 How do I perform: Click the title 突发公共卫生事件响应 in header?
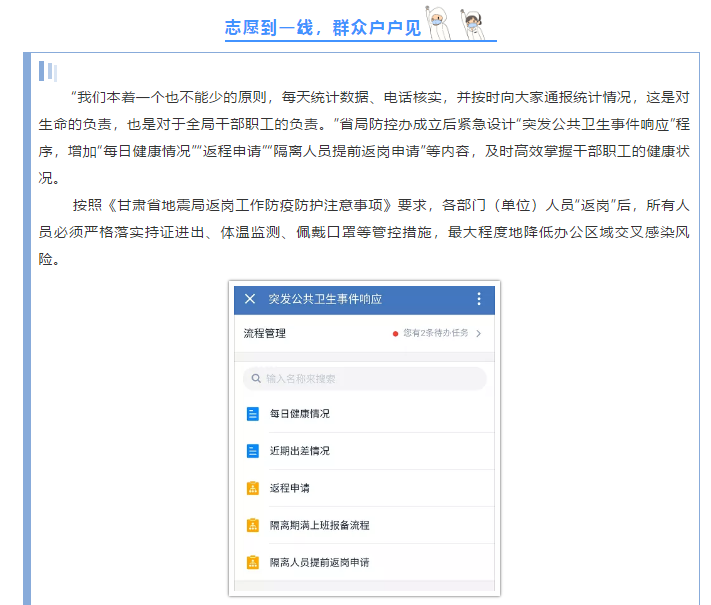325,299
